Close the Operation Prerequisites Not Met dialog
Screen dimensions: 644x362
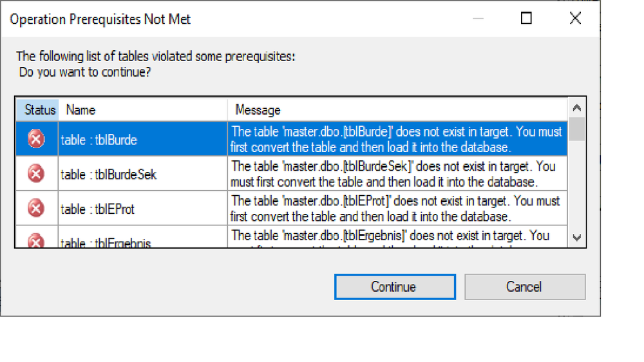coord(575,19)
